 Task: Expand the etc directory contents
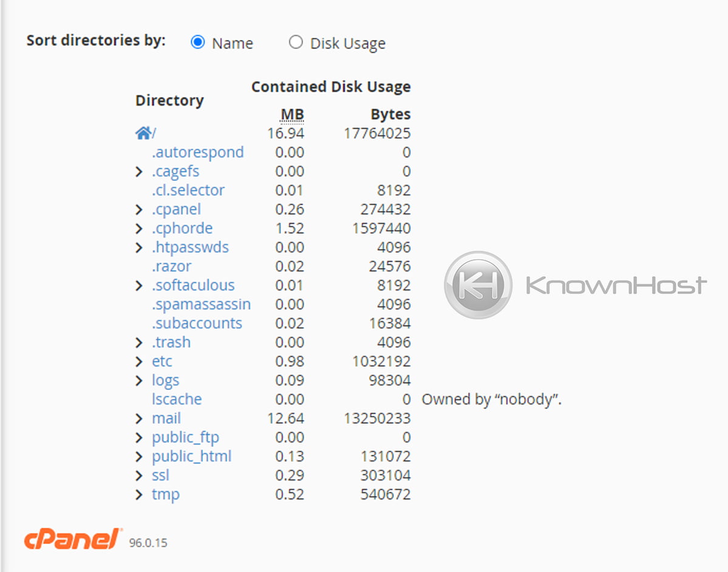click(x=139, y=361)
